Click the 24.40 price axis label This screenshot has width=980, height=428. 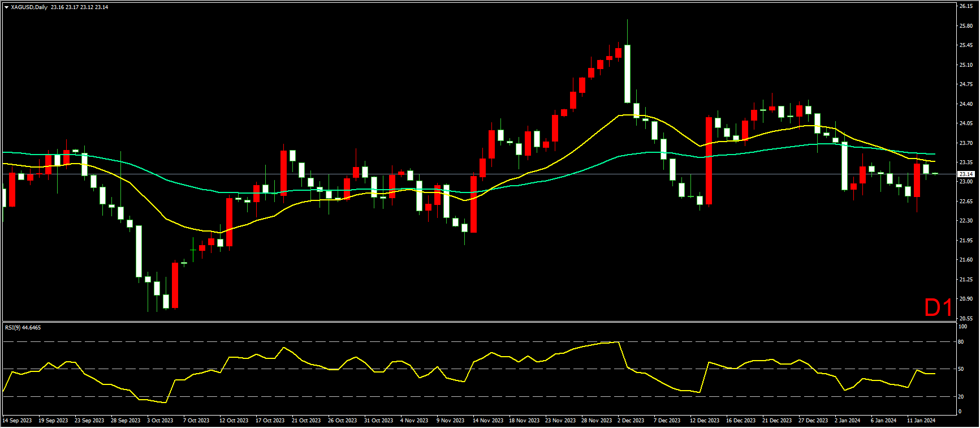click(966, 104)
